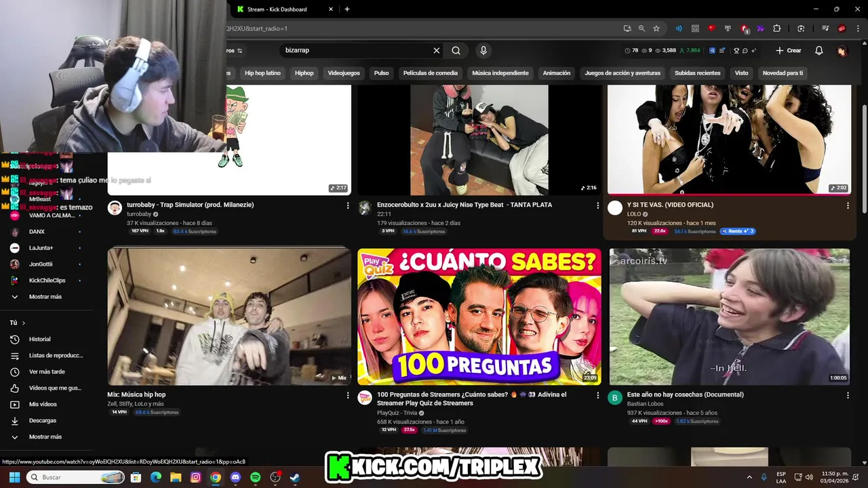Image resolution: width=868 pixels, height=488 pixels.
Task: Open more options for Y SI TE VAS video
Action: 848,205
